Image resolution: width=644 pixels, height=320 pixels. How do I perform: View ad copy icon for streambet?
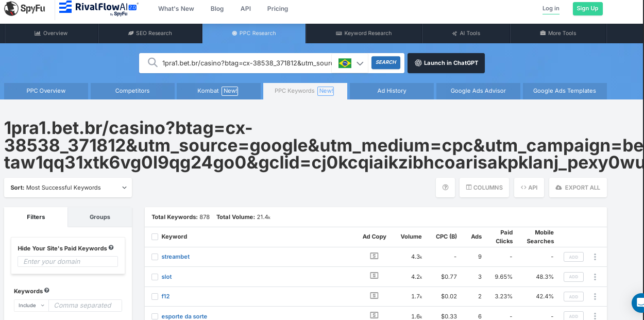374,256
